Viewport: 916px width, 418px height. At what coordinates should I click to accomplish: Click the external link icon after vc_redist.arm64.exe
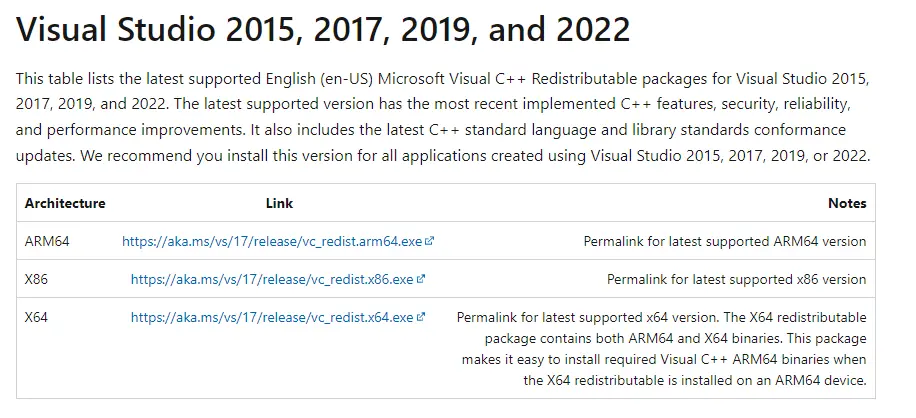(430, 241)
